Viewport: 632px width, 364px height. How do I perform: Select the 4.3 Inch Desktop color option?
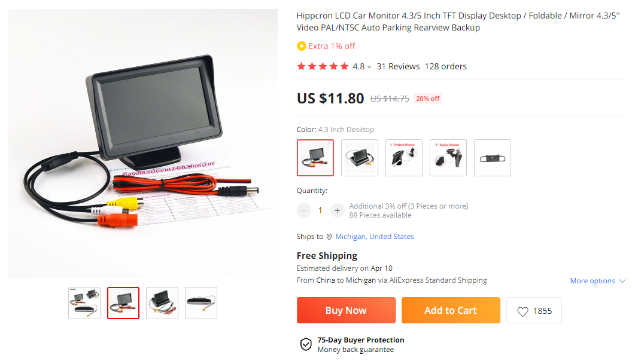coord(315,158)
